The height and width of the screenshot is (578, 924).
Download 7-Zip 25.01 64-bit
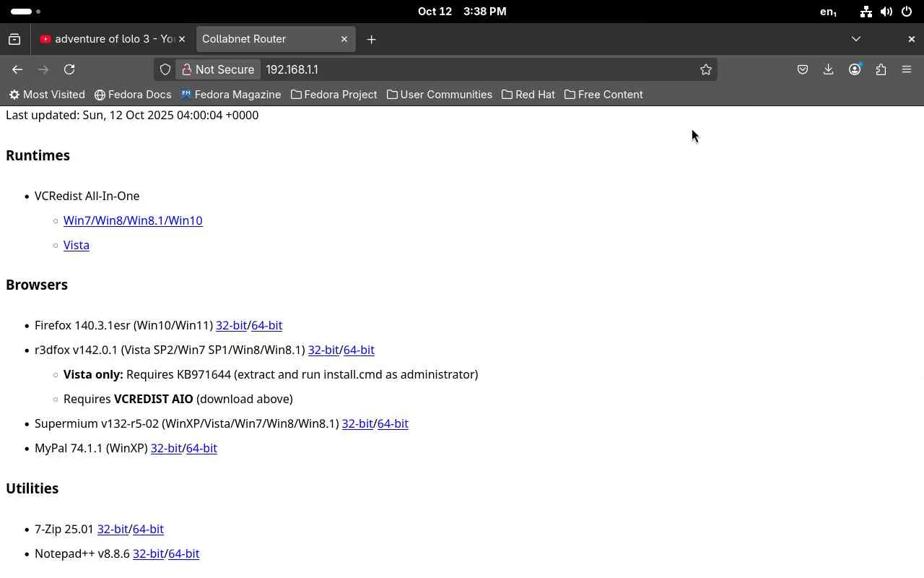click(148, 529)
